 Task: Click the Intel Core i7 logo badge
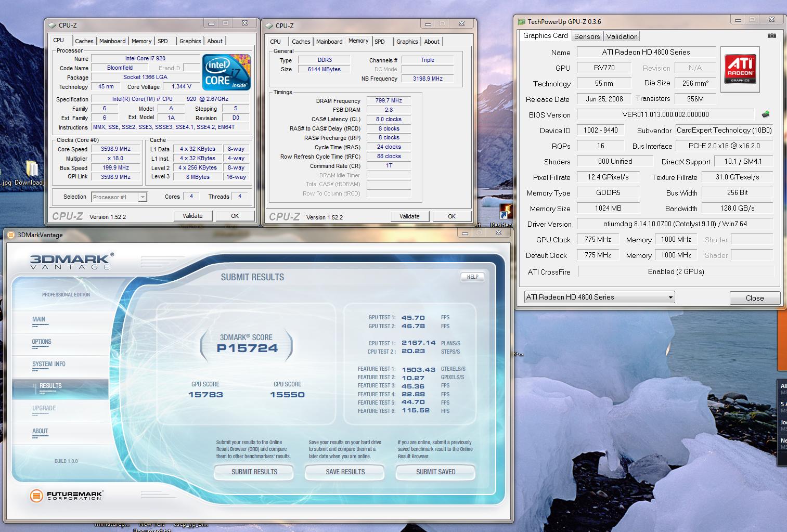[226, 72]
